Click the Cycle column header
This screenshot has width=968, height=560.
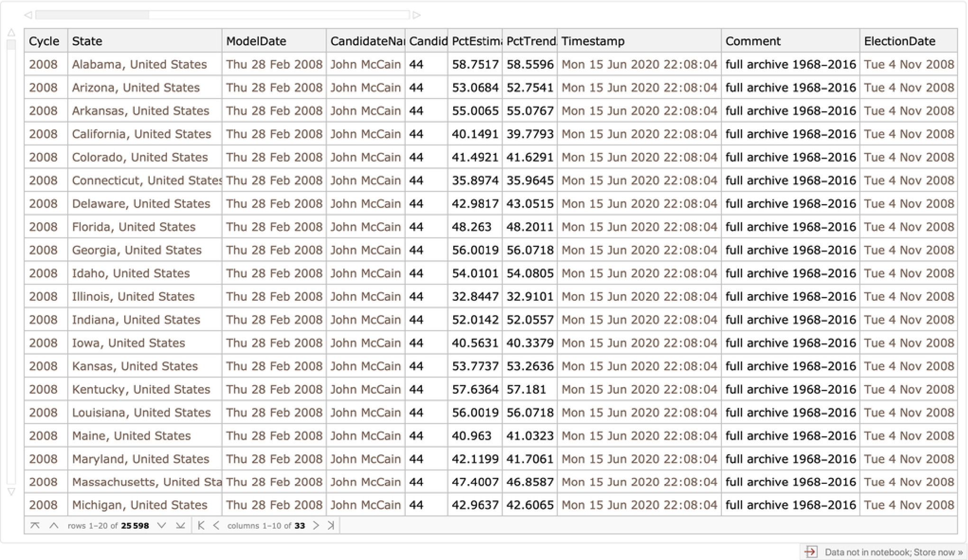point(44,41)
